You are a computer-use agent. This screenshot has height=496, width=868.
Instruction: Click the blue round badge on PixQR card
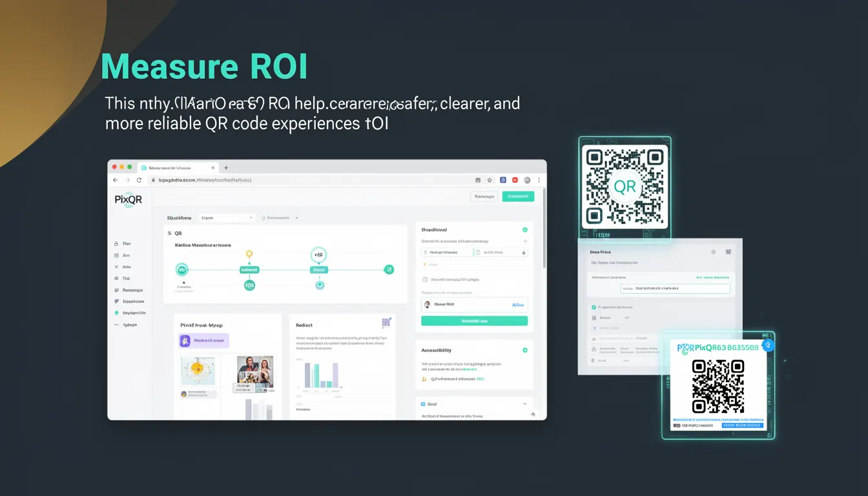tap(768, 346)
